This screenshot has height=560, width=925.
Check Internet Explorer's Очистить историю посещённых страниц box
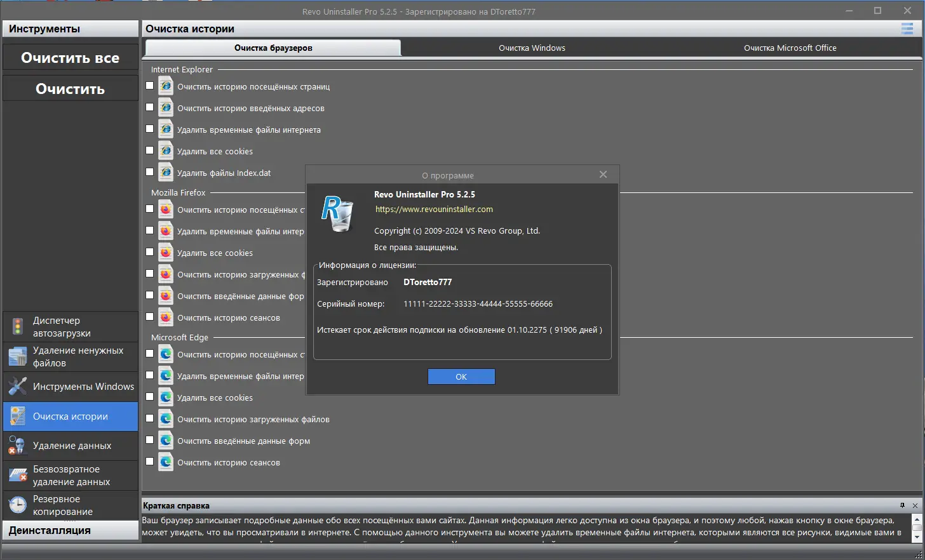150,86
